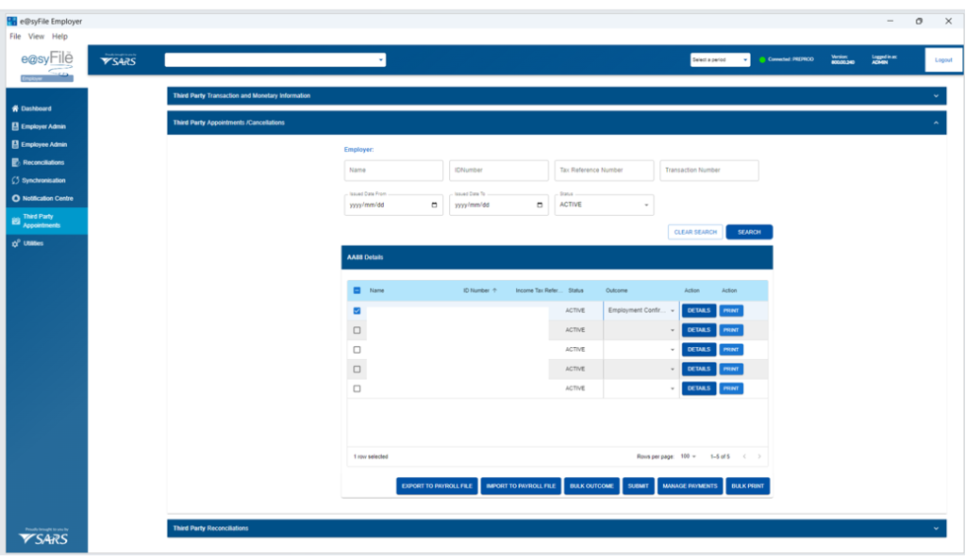Go to next page of results
966x560 pixels.
point(759,456)
